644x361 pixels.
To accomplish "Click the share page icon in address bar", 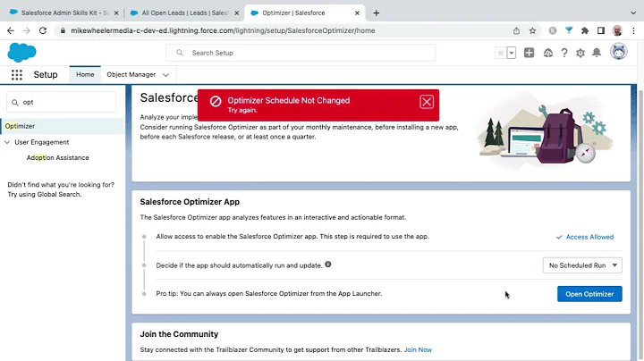I will tap(516, 30).
